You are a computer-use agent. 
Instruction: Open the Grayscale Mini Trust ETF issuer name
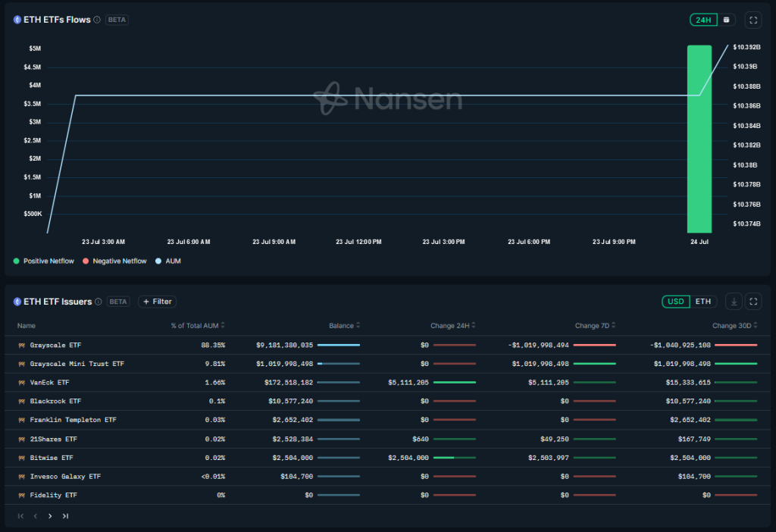coord(77,364)
